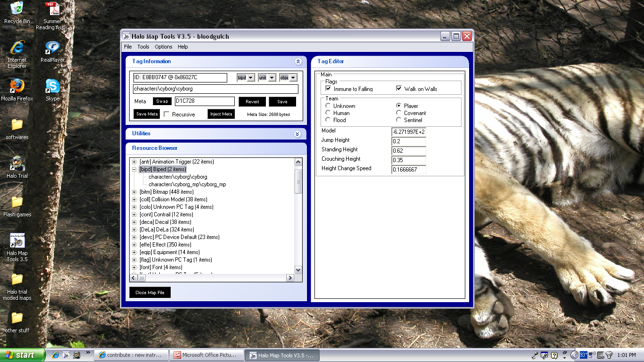644x362 pixels.
Task: Open the other stuff desktop folder
Action: [x=17, y=322]
